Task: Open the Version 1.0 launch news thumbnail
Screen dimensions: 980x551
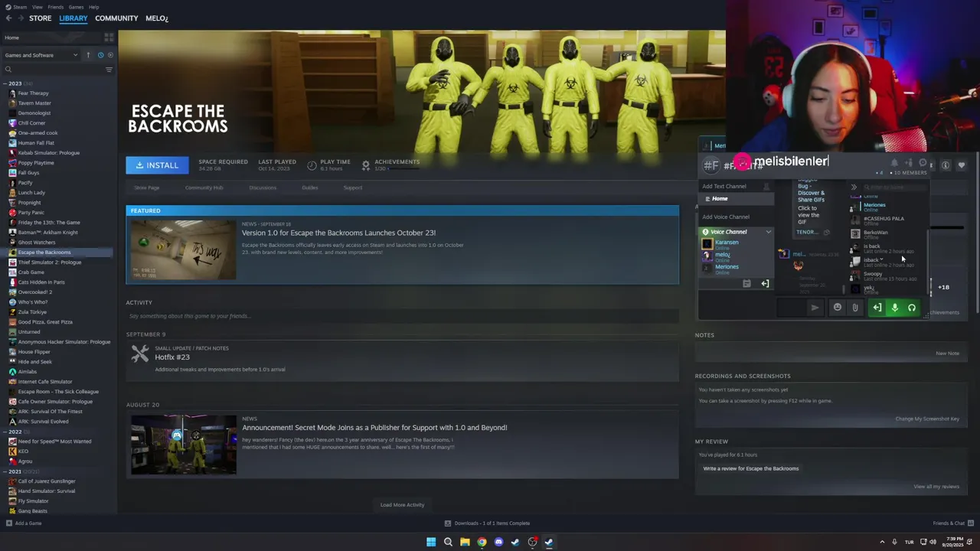Action: pos(183,250)
